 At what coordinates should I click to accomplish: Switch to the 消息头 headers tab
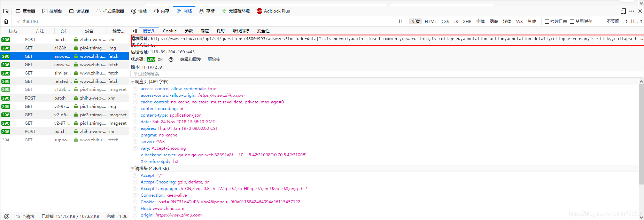[149, 31]
